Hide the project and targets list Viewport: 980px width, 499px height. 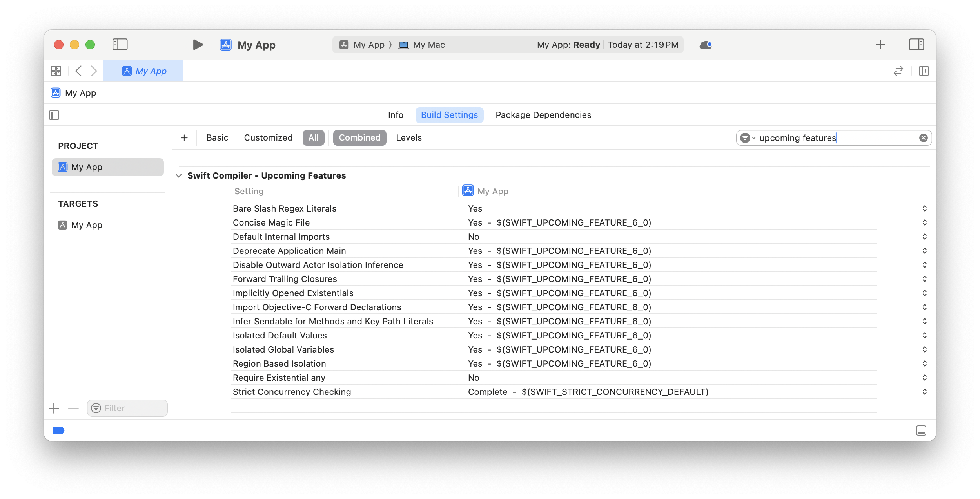click(x=54, y=115)
